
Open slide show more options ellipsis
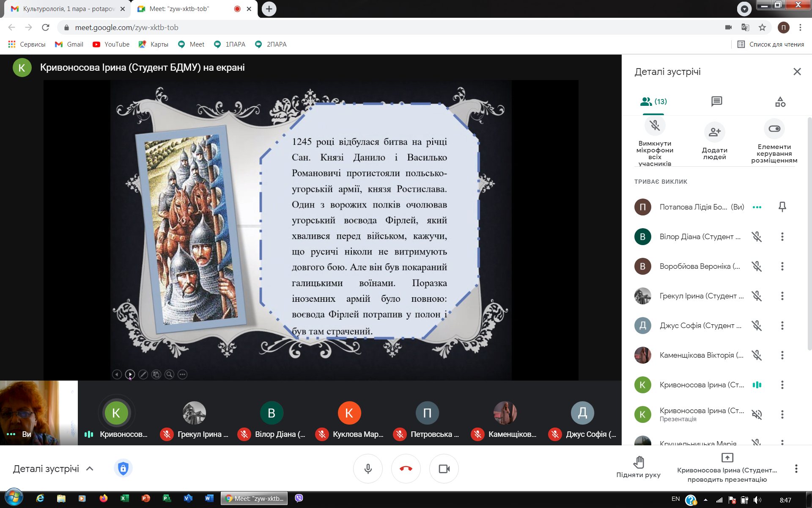[183, 375]
